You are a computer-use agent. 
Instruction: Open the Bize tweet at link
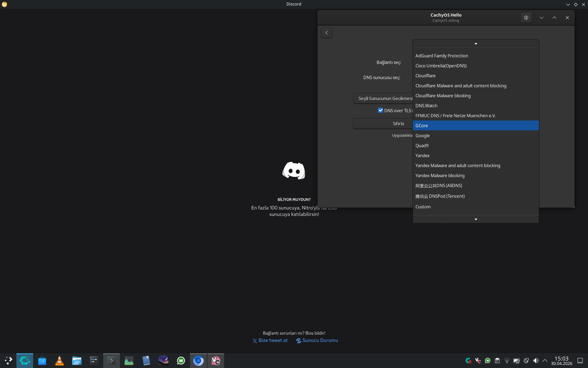270,340
